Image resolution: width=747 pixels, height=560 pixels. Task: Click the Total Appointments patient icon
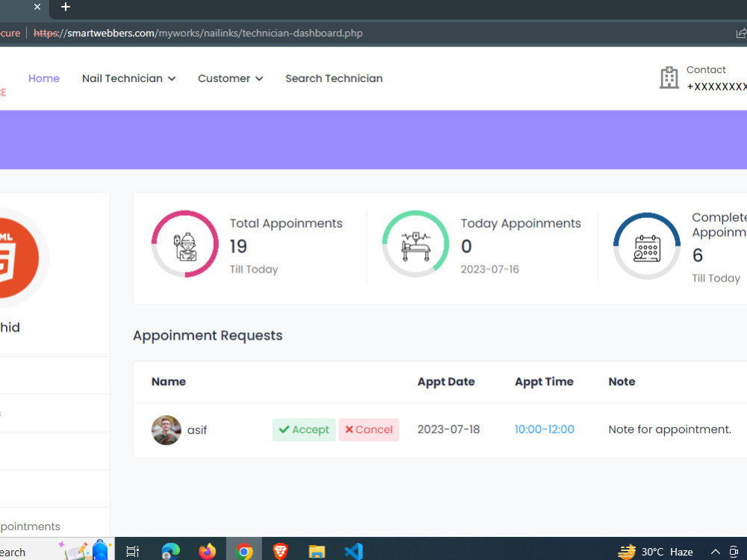pos(185,246)
